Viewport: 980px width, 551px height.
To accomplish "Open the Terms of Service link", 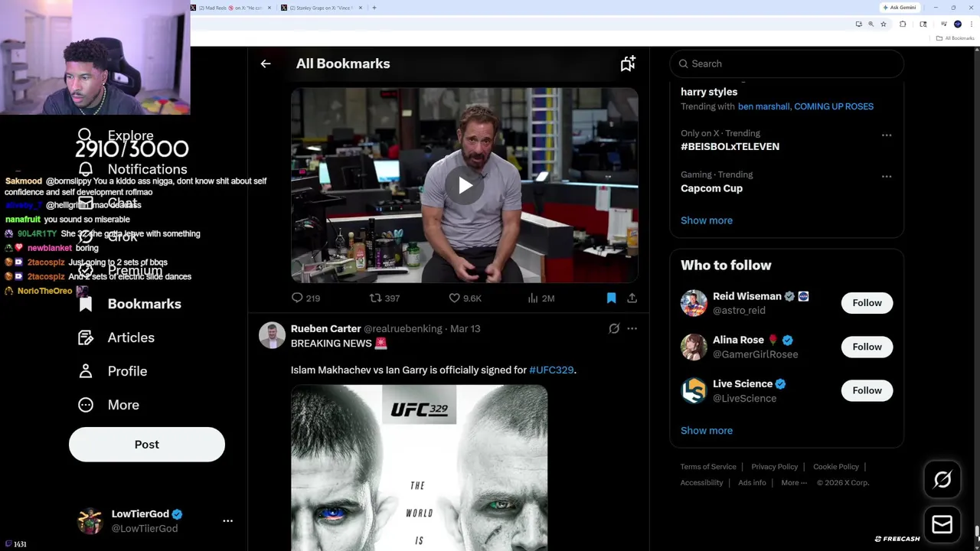I will tap(708, 467).
